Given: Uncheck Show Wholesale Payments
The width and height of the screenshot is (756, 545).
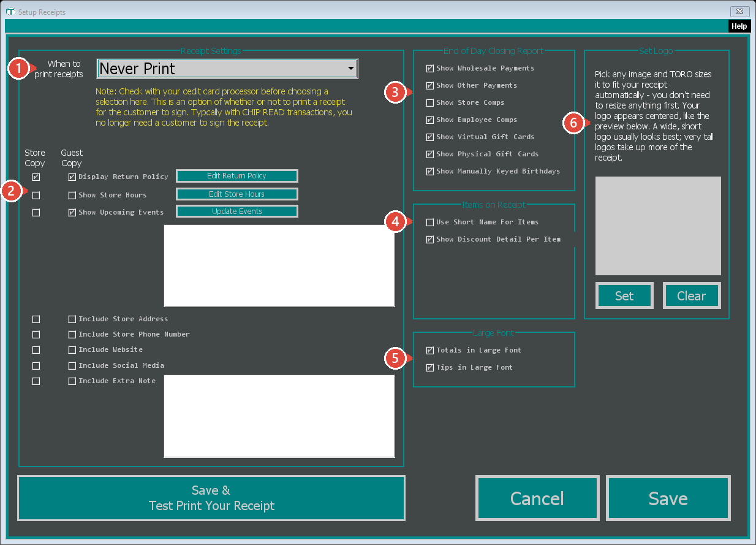Looking at the screenshot, I should [x=430, y=69].
